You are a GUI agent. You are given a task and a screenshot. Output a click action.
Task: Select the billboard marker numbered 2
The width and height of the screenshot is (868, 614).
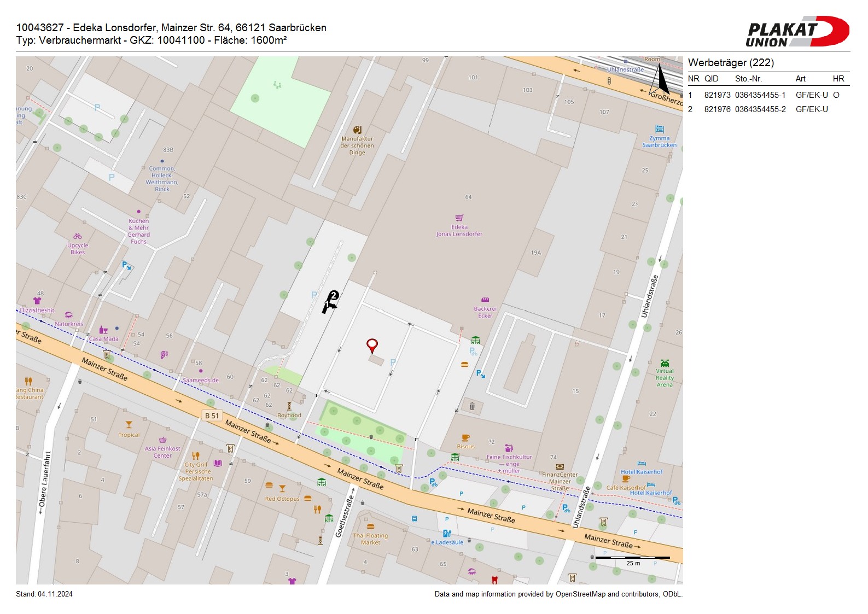point(334,295)
